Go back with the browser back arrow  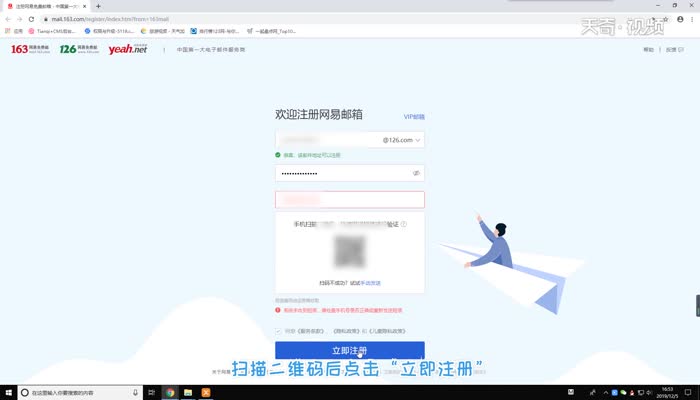tap(8, 19)
